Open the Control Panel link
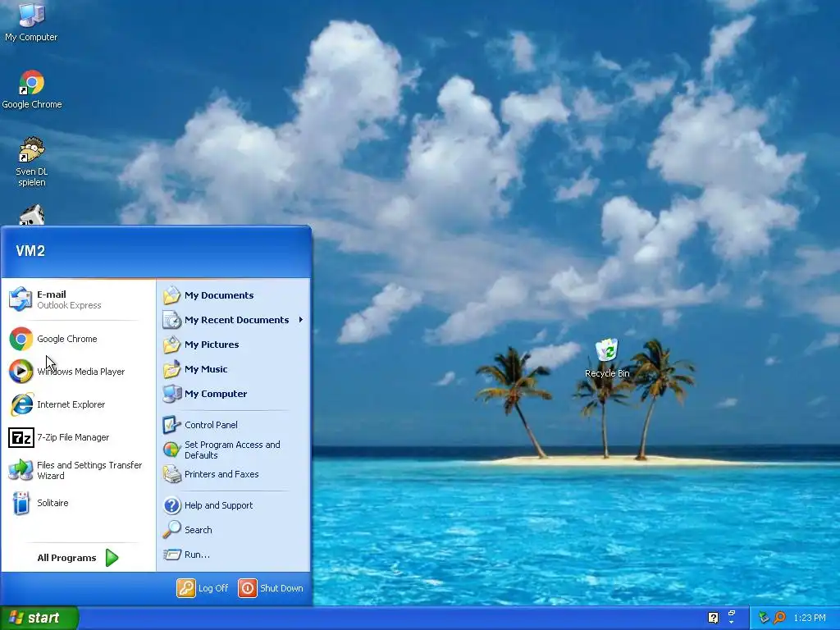 tap(211, 425)
